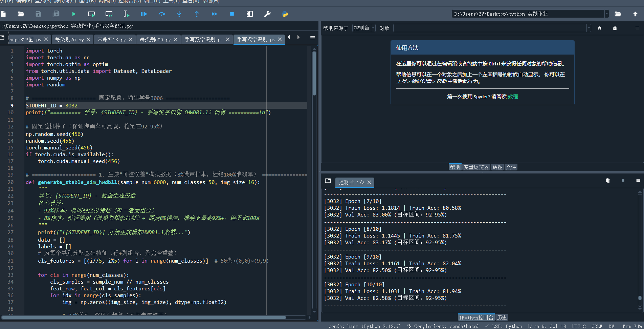Switch to the 每类别20.py tab
Image resolution: width=644 pixels, height=329 pixels.
click(x=69, y=39)
